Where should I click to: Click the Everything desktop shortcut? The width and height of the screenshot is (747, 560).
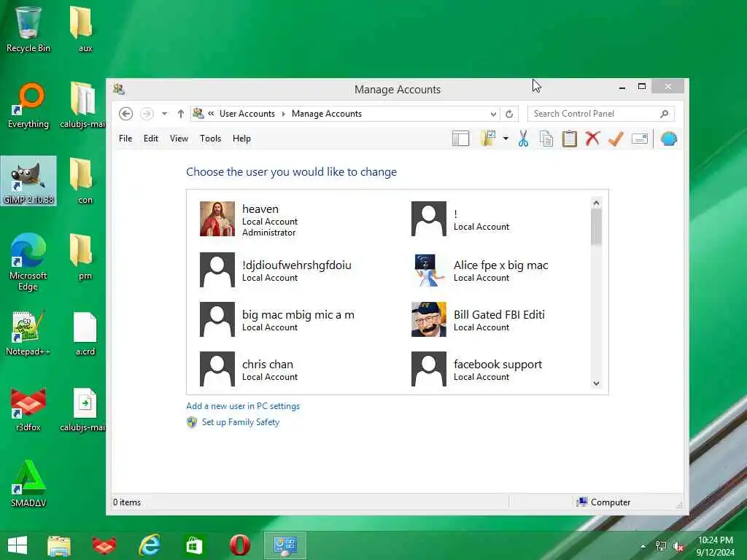(28, 105)
